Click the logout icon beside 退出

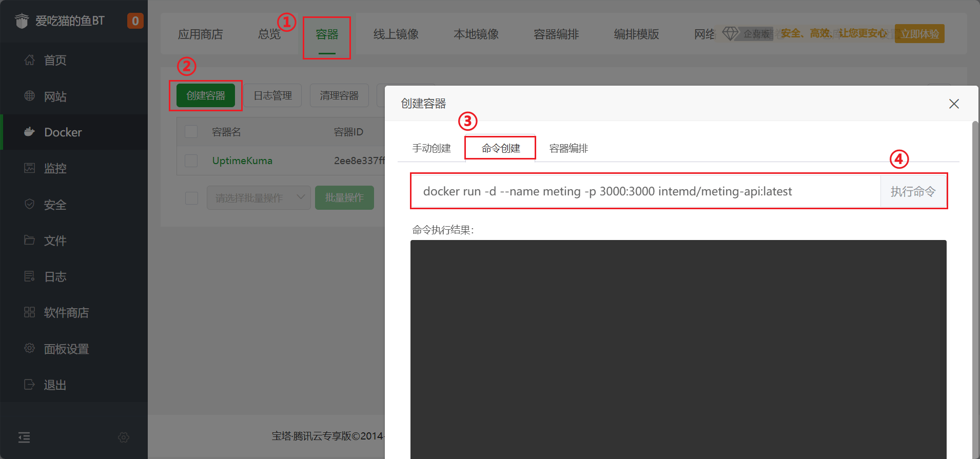click(x=30, y=385)
